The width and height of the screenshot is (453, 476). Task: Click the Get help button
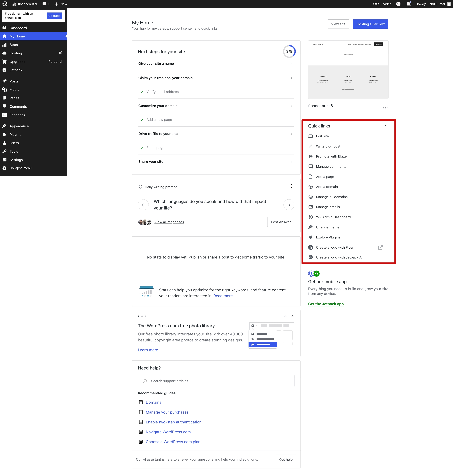pyautogui.click(x=286, y=459)
